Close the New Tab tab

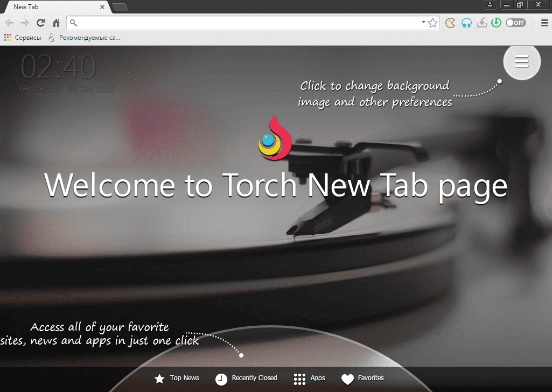tap(102, 7)
